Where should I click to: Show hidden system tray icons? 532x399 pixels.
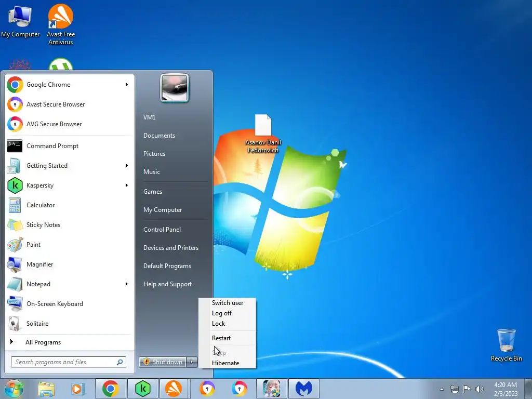pyautogui.click(x=442, y=389)
